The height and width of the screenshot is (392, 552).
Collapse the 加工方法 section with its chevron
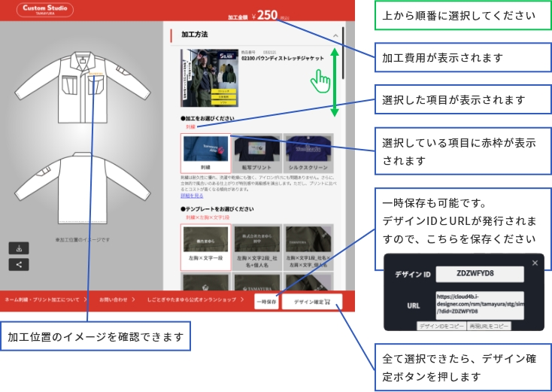click(335, 35)
